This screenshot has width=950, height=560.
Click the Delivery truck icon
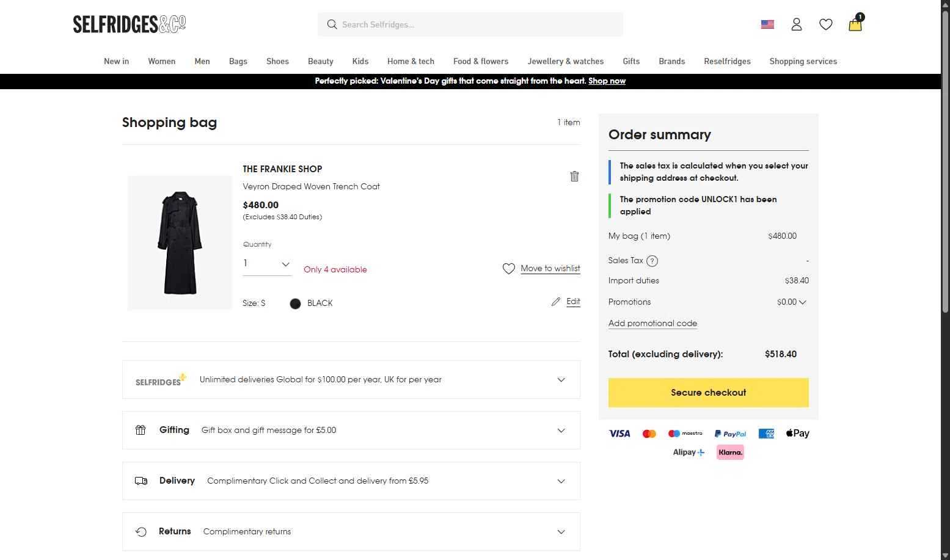(x=141, y=481)
